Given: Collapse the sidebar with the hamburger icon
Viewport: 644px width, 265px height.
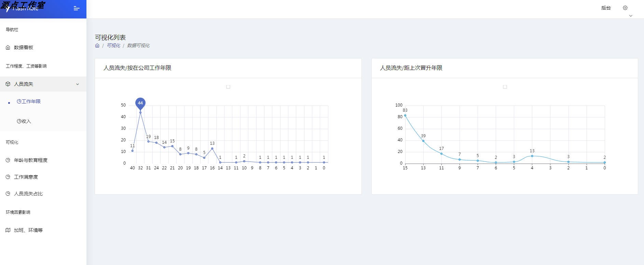Looking at the screenshot, I should pyautogui.click(x=77, y=8).
